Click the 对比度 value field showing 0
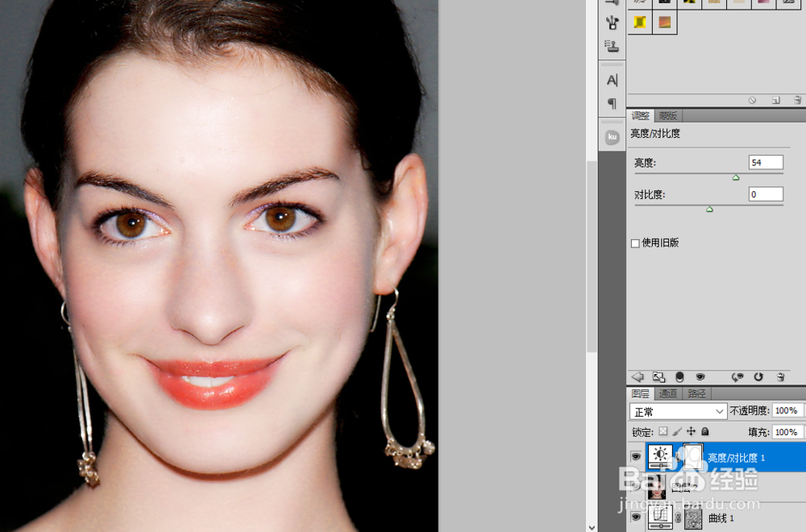Image resolution: width=806 pixels, height=532 pixels. click(766, 194)
